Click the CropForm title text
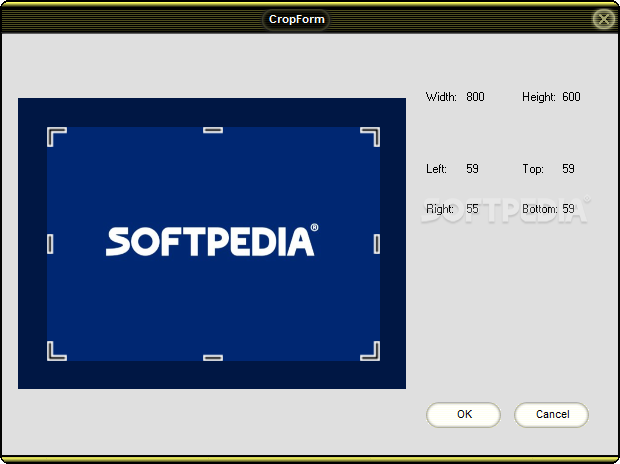The width and height of the screenshot is (620, 464). [297, 19]
